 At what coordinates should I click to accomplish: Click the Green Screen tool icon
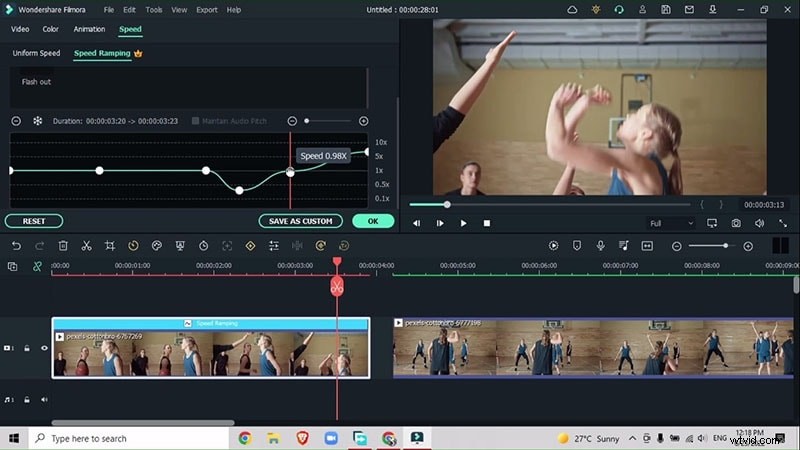click(x=180, y=246)
